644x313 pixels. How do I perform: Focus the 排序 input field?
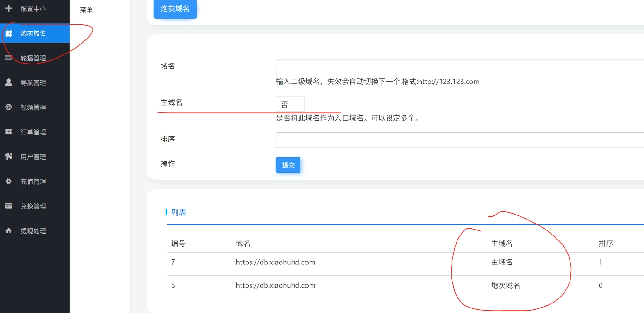[x=459, y=140]
